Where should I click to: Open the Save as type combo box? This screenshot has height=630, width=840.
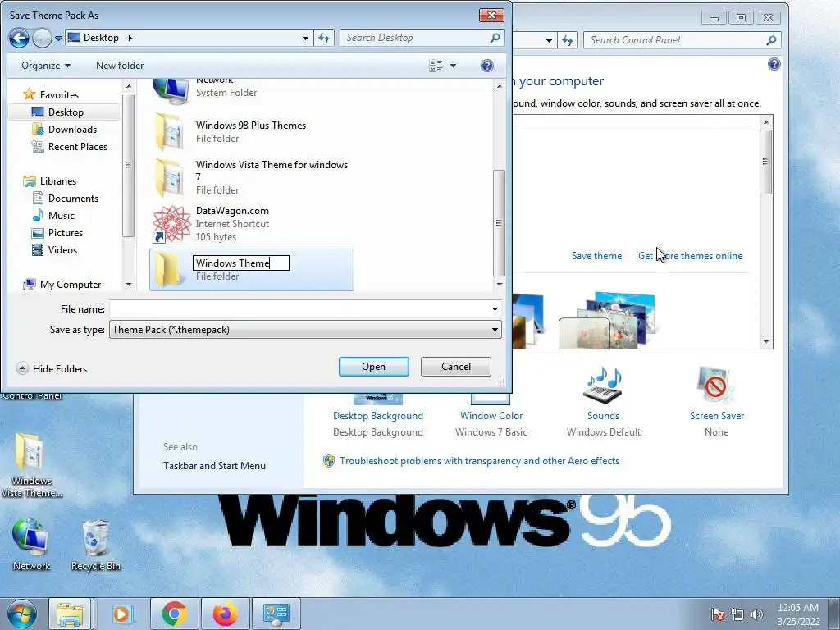pos(305,330)
